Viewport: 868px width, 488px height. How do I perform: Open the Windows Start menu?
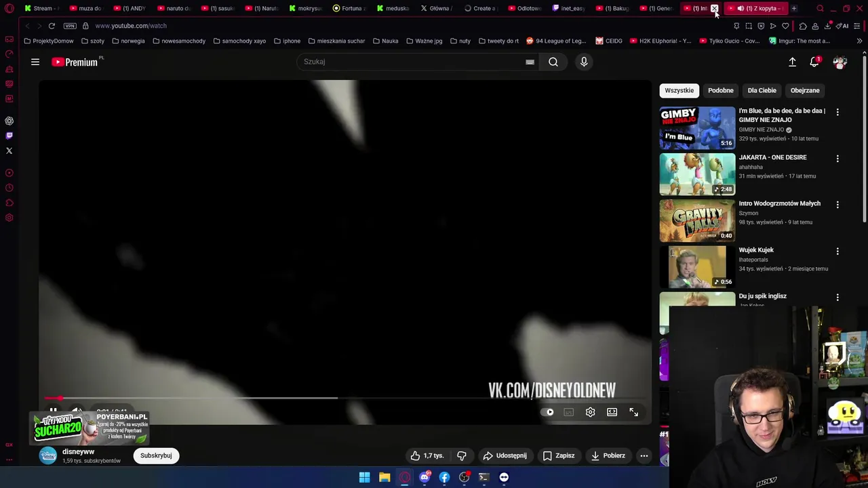(364, 477)
